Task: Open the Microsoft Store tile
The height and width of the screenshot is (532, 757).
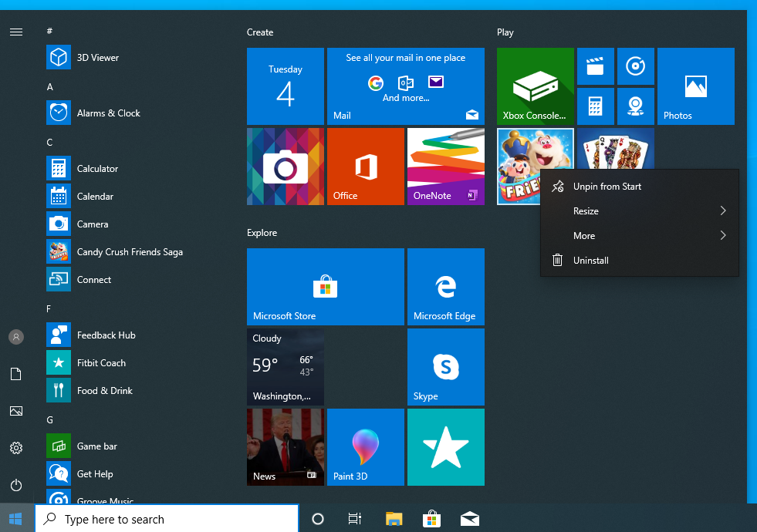Action: point(325,287)
